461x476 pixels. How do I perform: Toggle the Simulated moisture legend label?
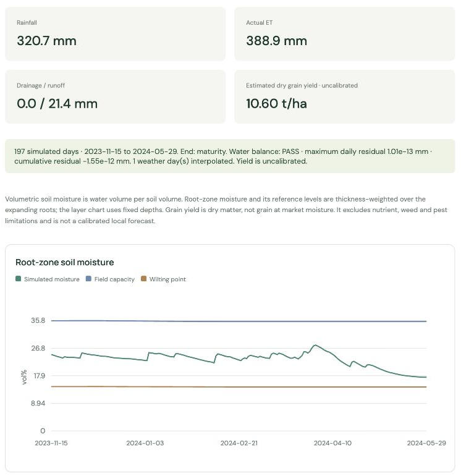pyautogui.click(x=51, y=279)
